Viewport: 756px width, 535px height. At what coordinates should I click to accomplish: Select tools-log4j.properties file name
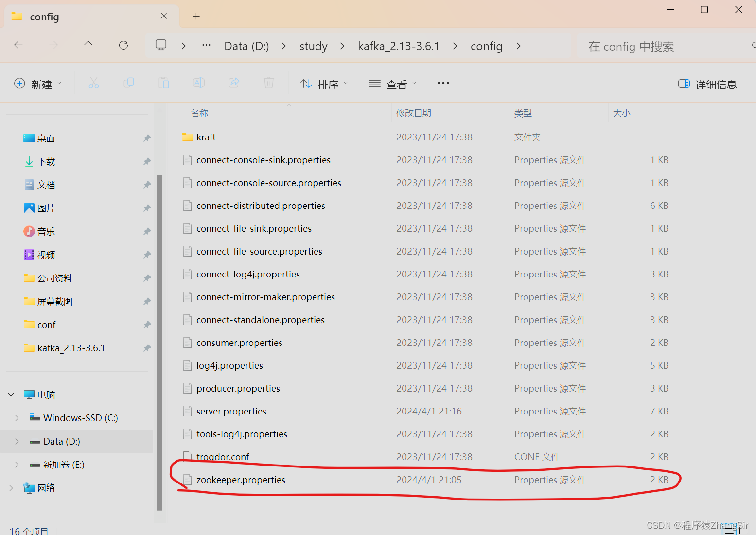(242, 434)
